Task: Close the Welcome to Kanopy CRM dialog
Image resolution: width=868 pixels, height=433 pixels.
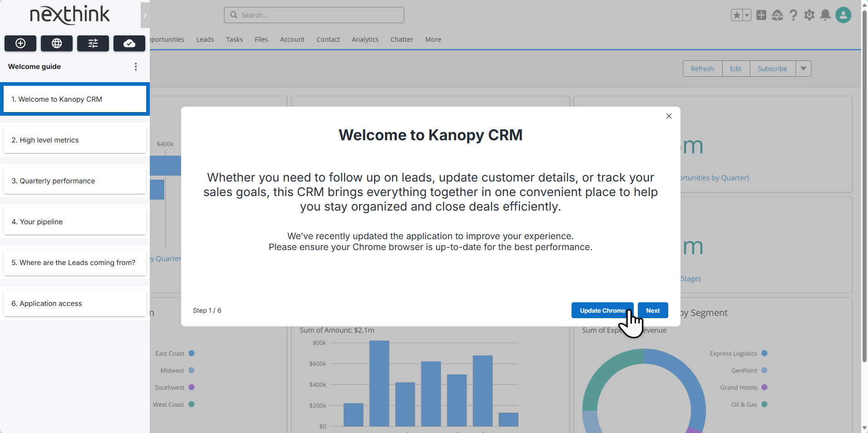Action: click(x=669, y=116)
